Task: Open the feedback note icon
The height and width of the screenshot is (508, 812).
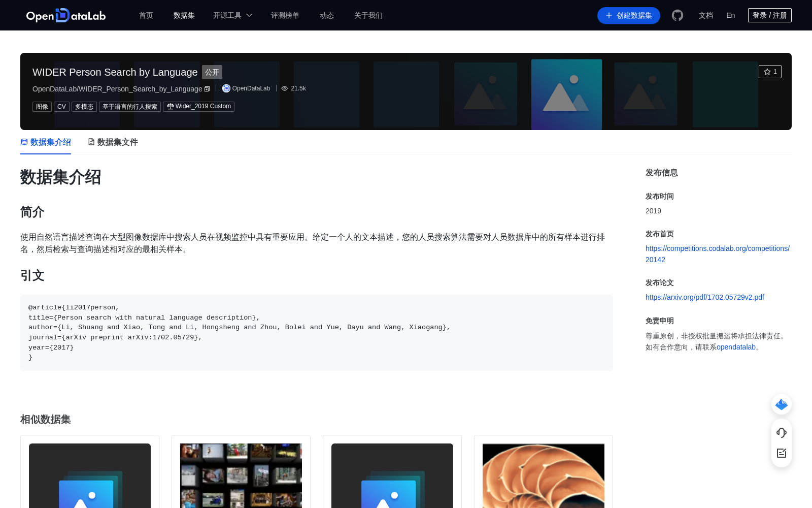Action: click(x=782, y=453)
